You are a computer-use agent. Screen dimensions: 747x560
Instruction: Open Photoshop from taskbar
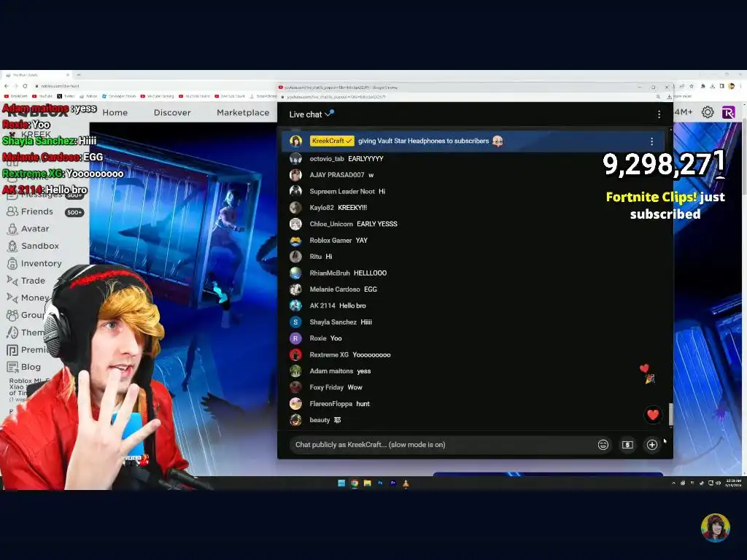pyautogui.click(x=380, y=483)
